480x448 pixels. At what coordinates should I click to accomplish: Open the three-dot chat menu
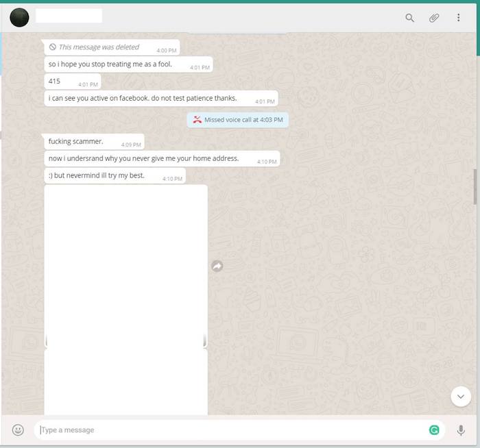[x=459, y=18]
